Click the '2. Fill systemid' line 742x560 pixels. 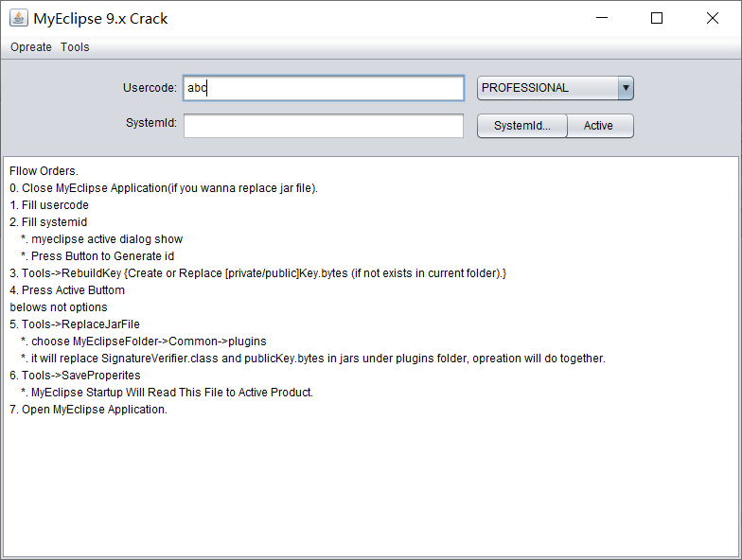(x=48, y=222)
